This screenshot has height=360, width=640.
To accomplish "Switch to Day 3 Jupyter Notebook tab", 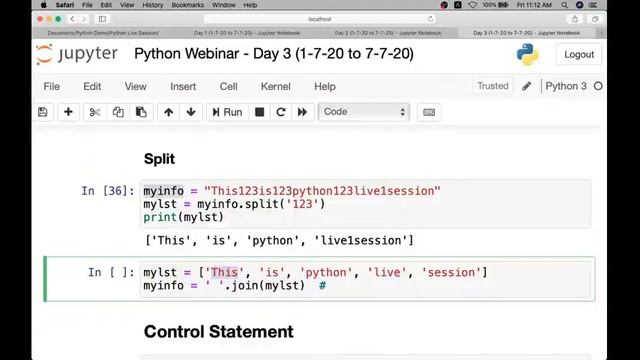I will (526, 33).
